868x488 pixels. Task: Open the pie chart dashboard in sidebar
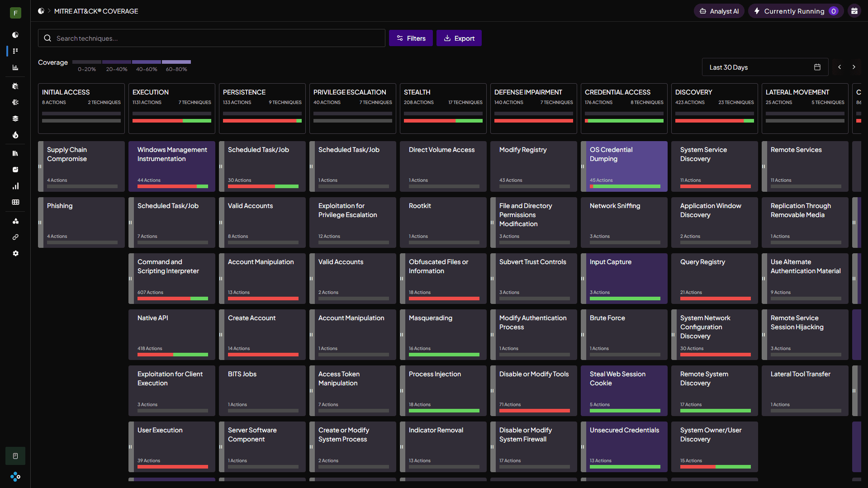(15, 35)
